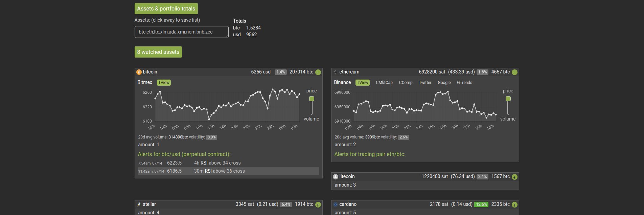Image resolution: width=644 pixels, height=215 pixels.
Task: Open the CMktCap link for ethereum
Action: (384, 83)
